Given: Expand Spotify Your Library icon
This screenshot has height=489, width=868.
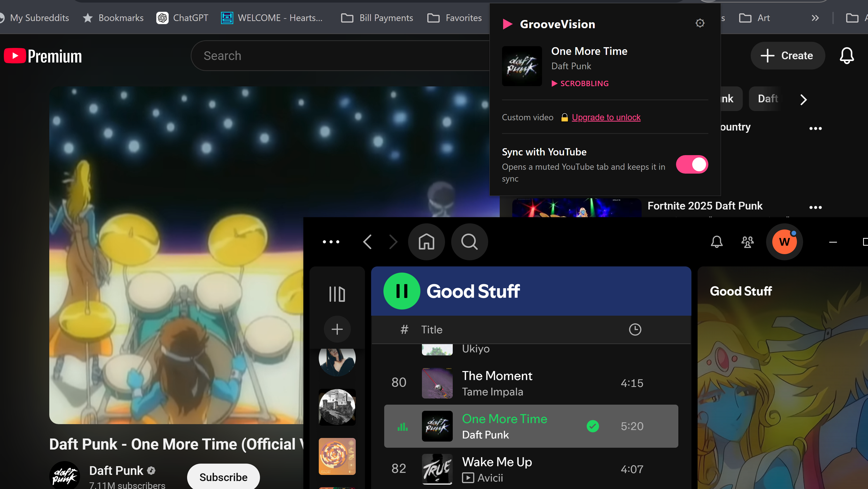Looking at the screenshot, I should tap(337, 294).
